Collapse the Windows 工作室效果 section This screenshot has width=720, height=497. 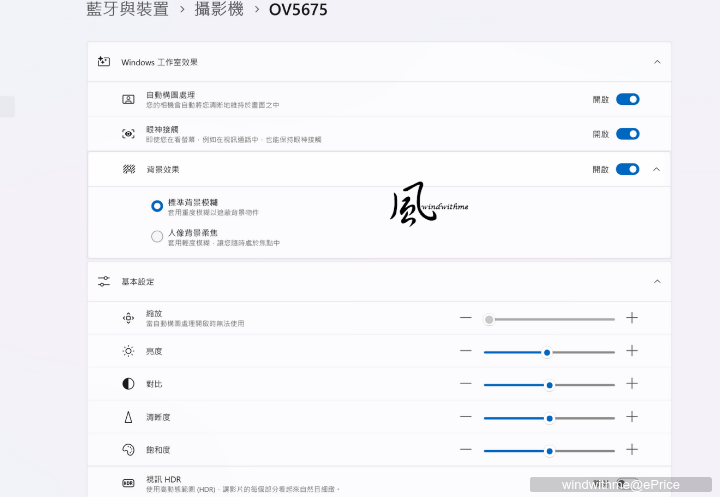click(x=657, y=62)
